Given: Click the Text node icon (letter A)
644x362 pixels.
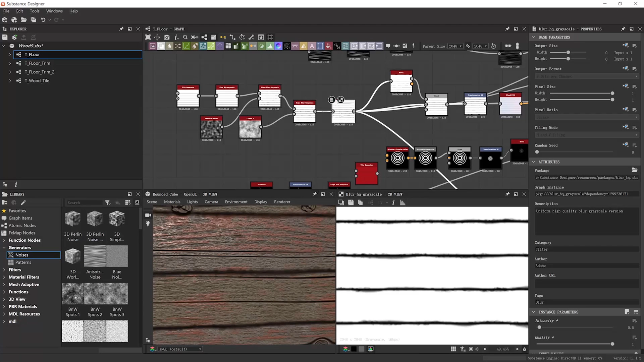Looking at the screenshot, I should coord(312,46).
